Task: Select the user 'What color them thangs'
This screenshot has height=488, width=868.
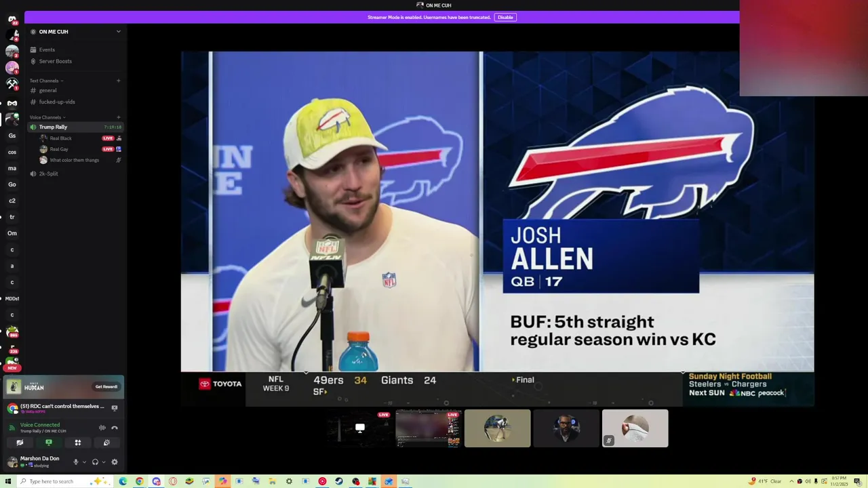Action: click(75, 160)
